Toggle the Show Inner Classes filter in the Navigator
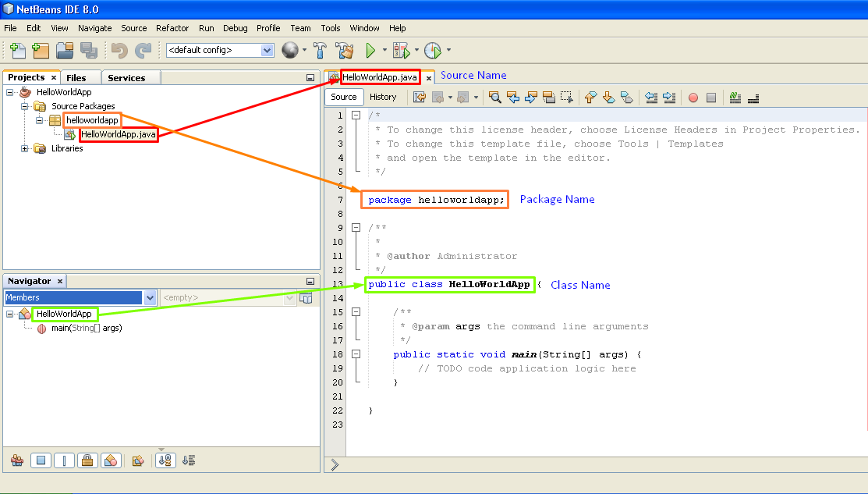Screen dimensions: 868x494 (111, 460)
